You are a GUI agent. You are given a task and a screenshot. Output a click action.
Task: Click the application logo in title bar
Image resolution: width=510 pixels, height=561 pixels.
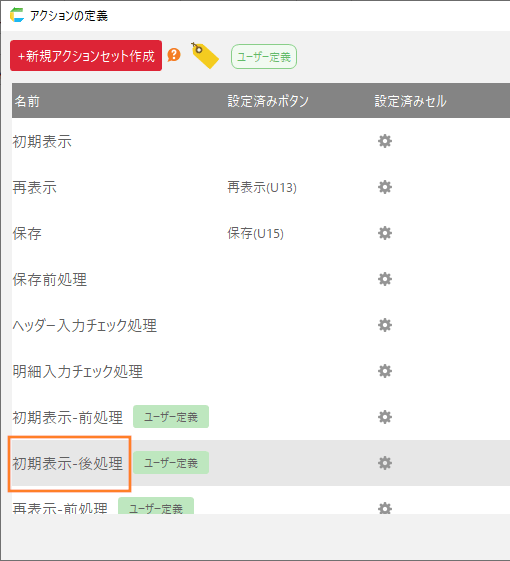(17, 15)
